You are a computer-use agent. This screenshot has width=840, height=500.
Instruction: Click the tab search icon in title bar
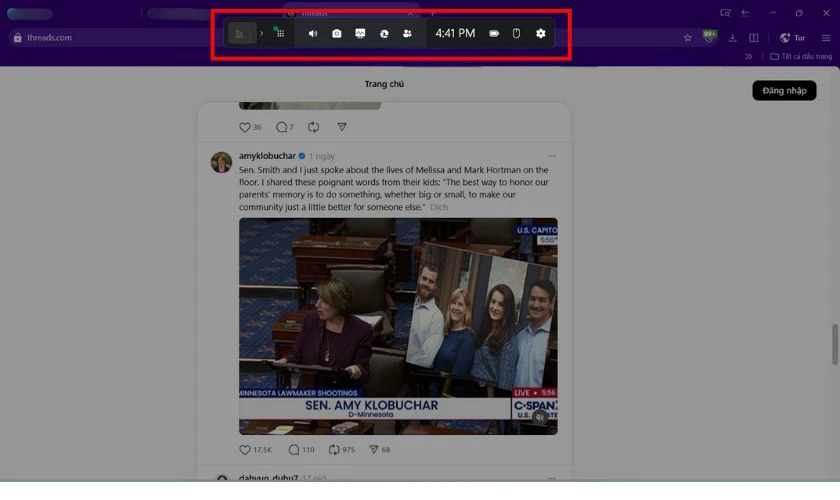[x=725, y=13]
